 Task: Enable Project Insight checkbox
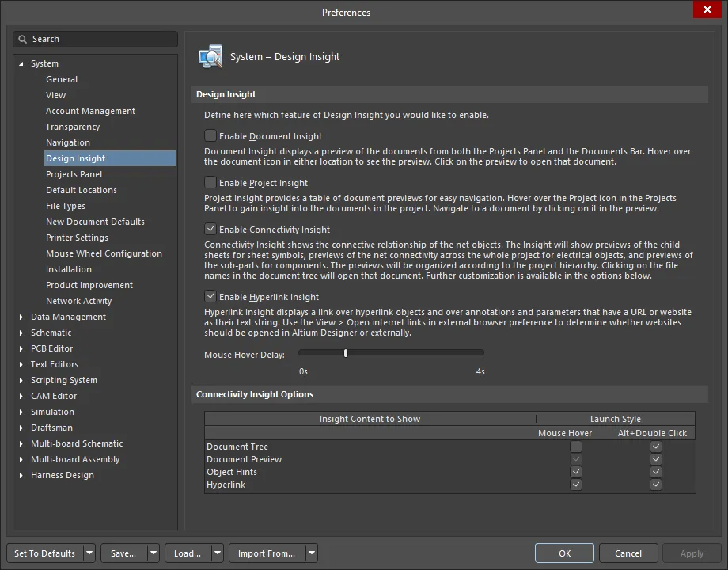click(210, 182)
